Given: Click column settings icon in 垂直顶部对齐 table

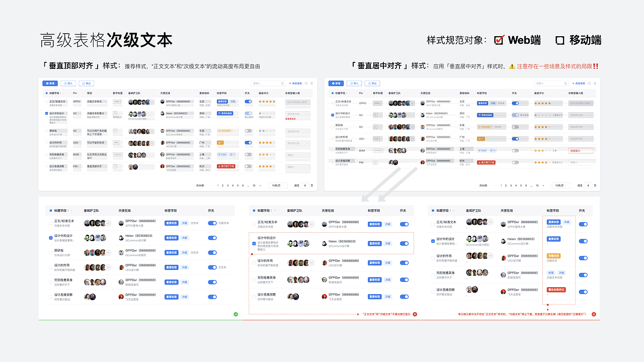Looking at the screenshot, I should 312,83.
